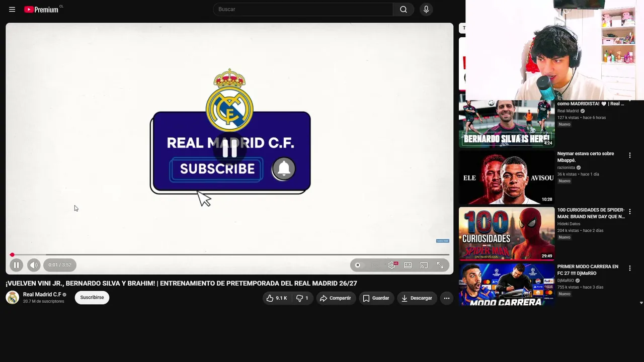Open more actions ellipsis under video
Screen dimensions: 644x362
point(446,298)
